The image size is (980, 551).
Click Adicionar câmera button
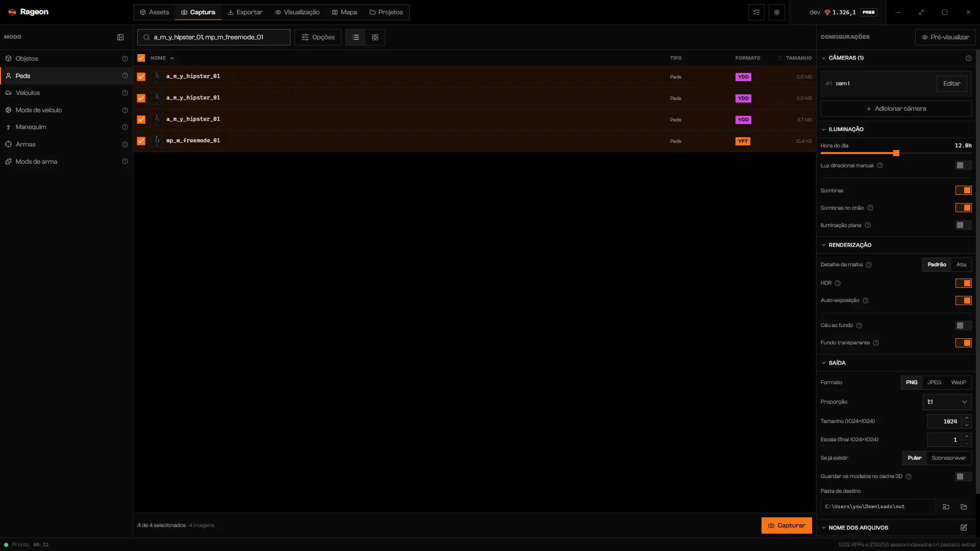click(x=896, y=109)
